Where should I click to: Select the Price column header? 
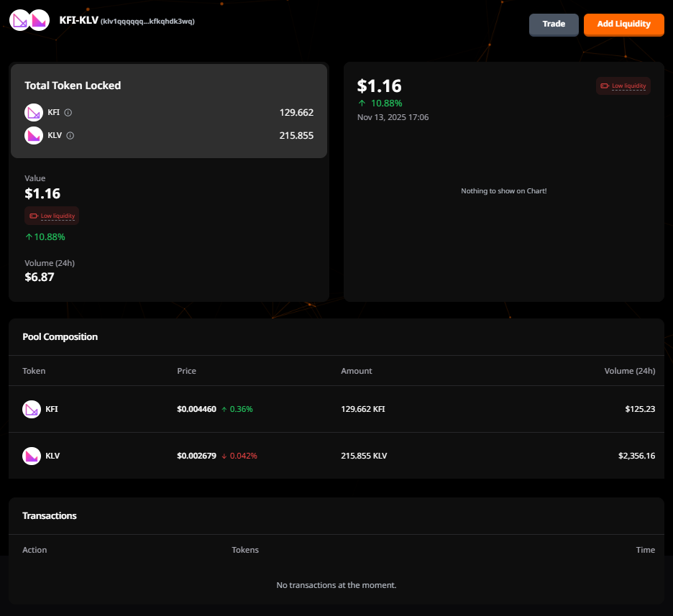click(x=186, y=371)
